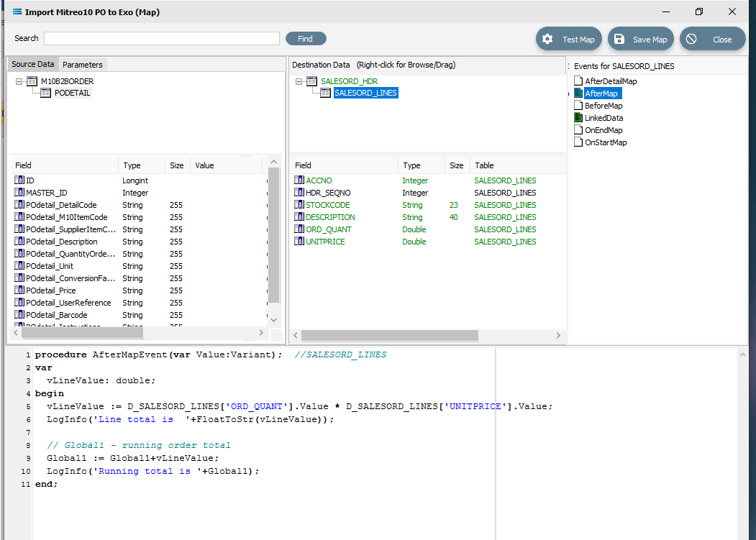The image size is (756, 540).
Task: Click the PODETAIL table icon
Action: click(46, 93)
